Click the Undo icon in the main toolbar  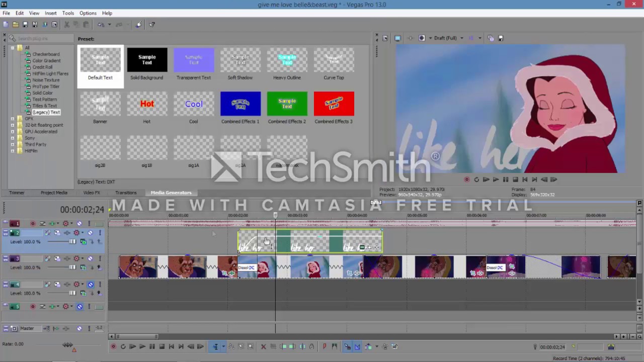tap(101, 24)
